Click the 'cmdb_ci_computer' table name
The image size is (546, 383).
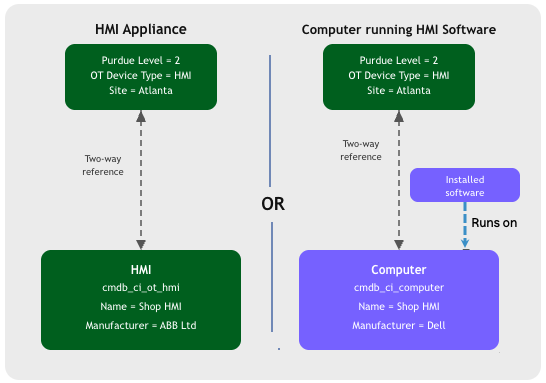click(x=399, y=288)
